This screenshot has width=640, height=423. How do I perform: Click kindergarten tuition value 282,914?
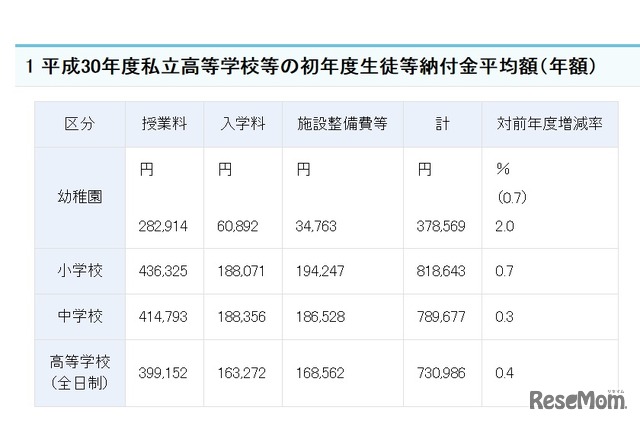[163, 226]
